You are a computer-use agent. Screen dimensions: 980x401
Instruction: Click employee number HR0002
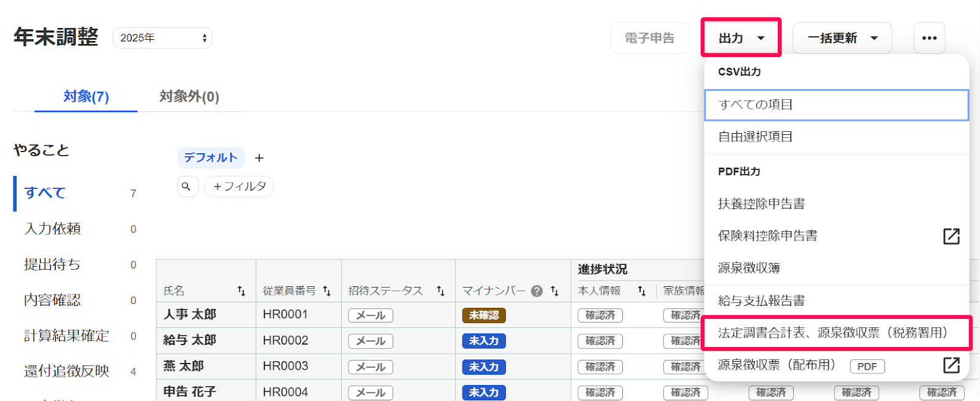(x=285, y=340)
